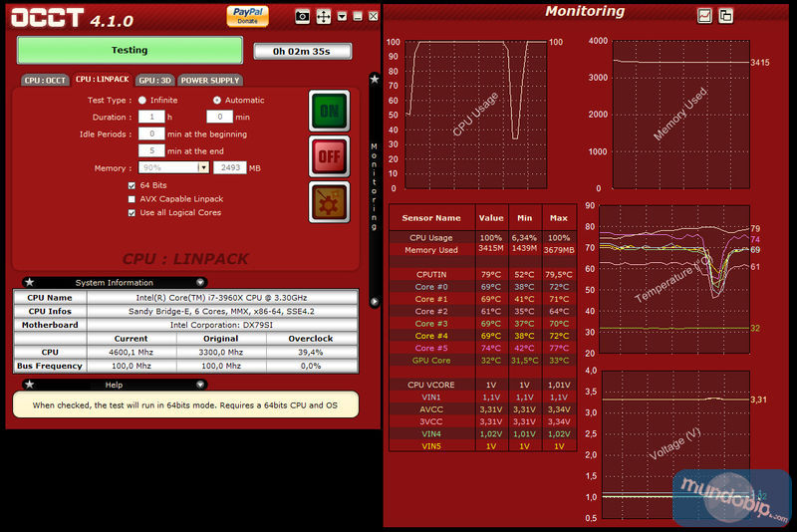Screen dimensions: 797x532
Task: Click the CPU Name value Intel Core i7-3960X
Action: point(222,297)
